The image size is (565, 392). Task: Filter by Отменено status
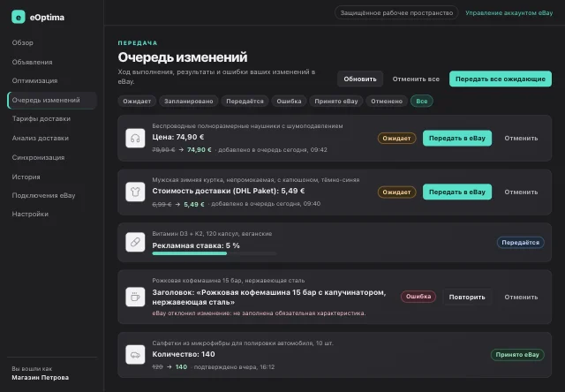[387, 102]
